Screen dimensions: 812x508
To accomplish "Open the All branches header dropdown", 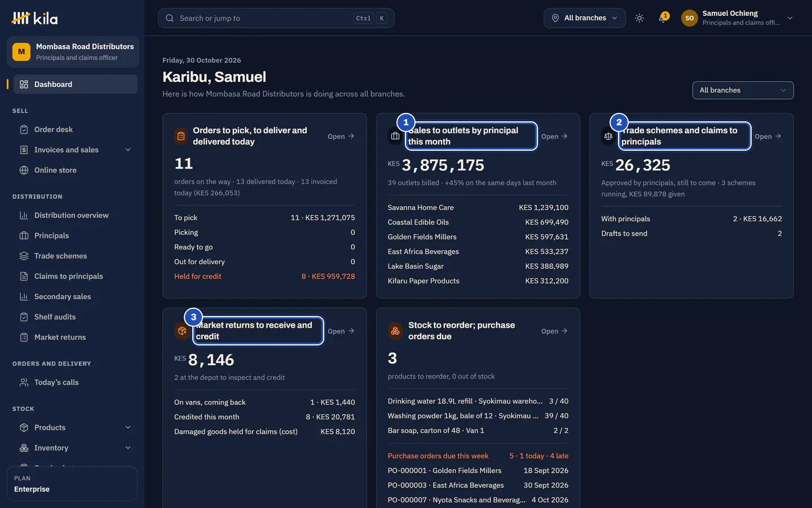I will pos(585,18).
